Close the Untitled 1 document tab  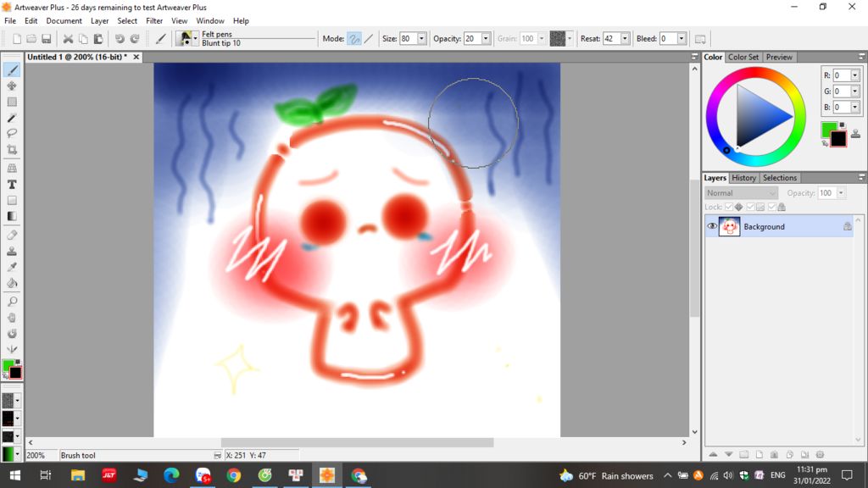click(136, 57)
